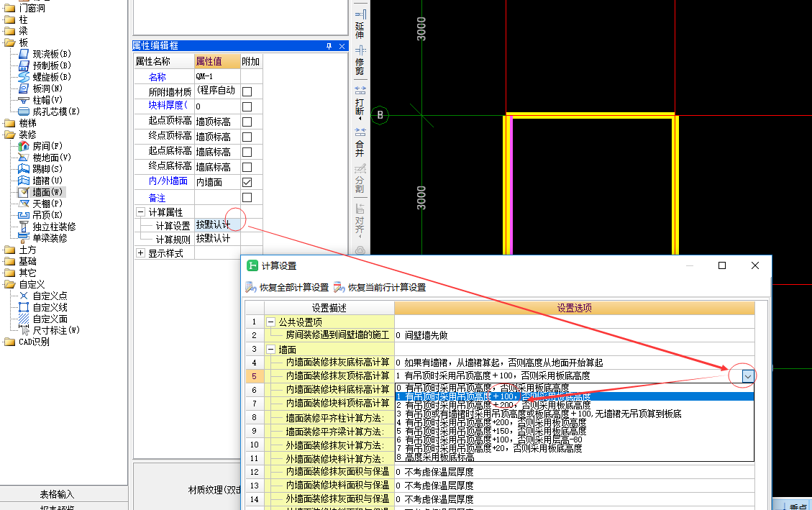Pin the 属性编辑框 panel

tap(329, 46)
